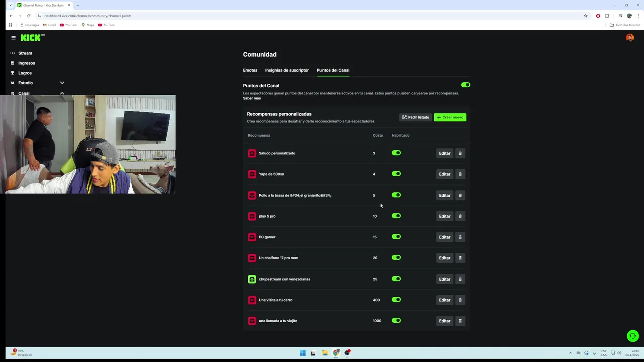The height and width of the screenshot is (362, 644).
Task: Click the Chrome address bar URL
Action: click(x=88, y=16)
